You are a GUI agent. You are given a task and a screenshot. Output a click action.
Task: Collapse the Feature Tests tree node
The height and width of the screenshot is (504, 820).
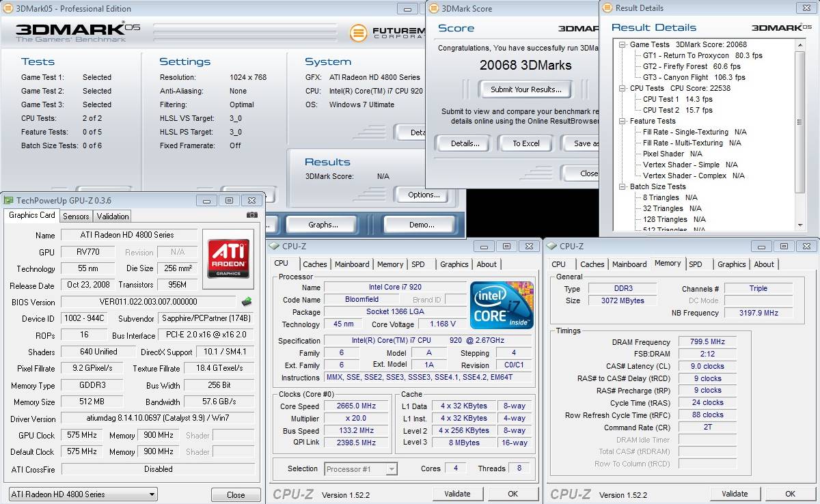(x=623, y=121)
